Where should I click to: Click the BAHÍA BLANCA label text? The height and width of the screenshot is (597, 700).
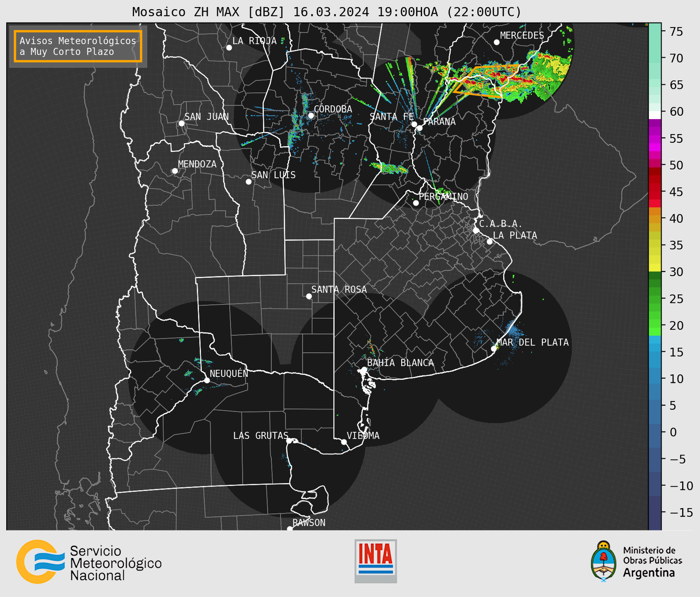[x=400, y=363]
